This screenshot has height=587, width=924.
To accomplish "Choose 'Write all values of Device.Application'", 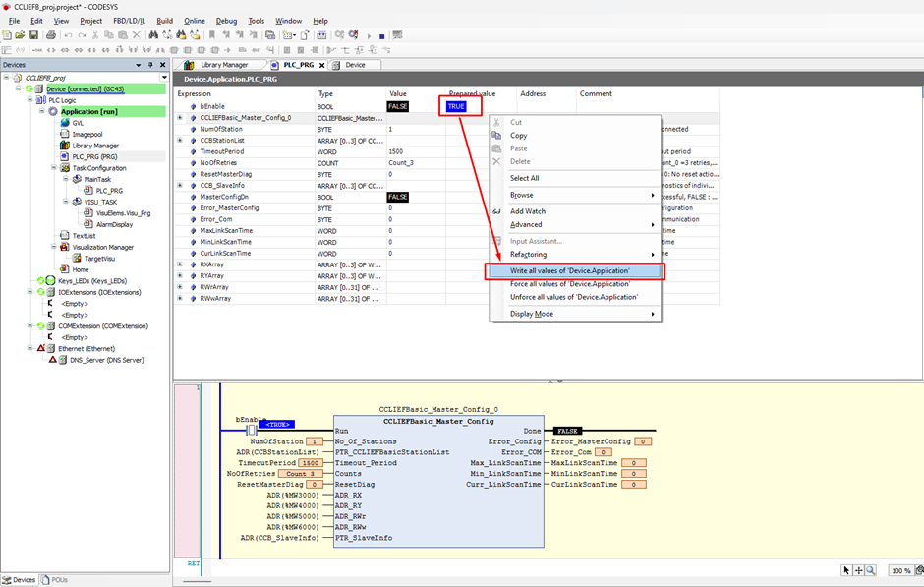I will tap(575, 271).
